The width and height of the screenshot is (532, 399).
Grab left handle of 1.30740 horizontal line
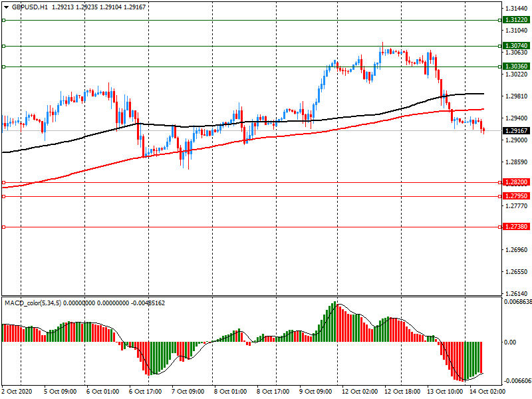[x=4, y=46]
